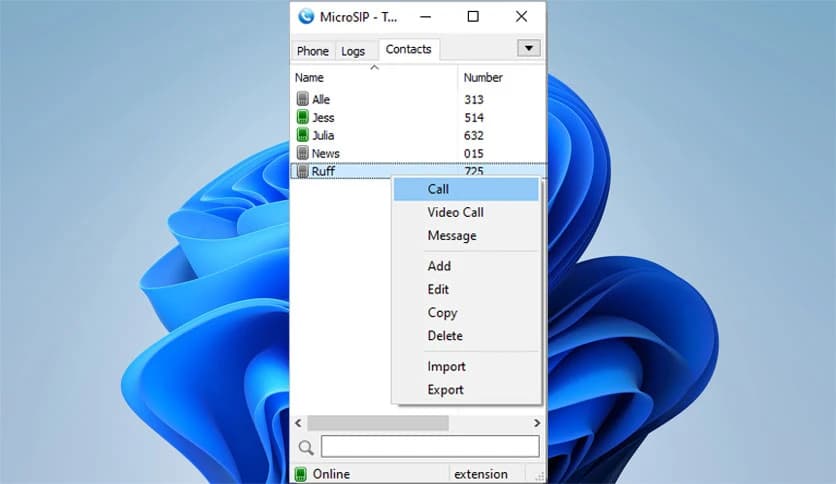Open the dropdown menu arrow beside tabs

pyautogui.click(x=529, y=48)
